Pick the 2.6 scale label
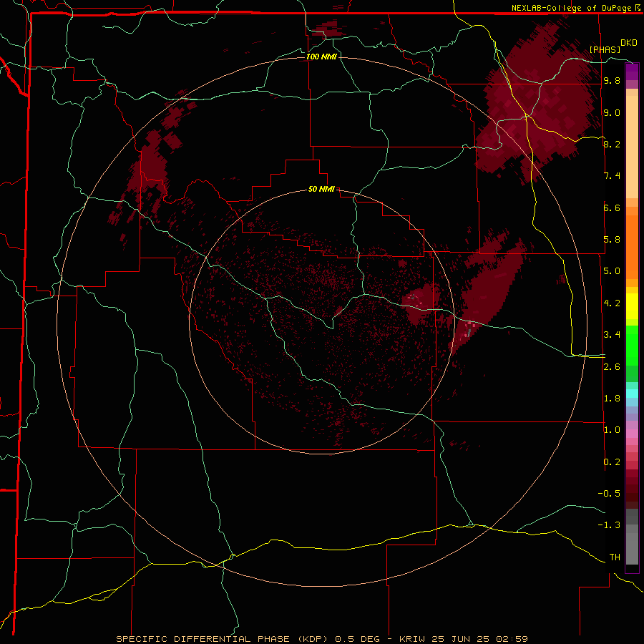Viewport: 644px width, 644px height. [x=612, y=367]
